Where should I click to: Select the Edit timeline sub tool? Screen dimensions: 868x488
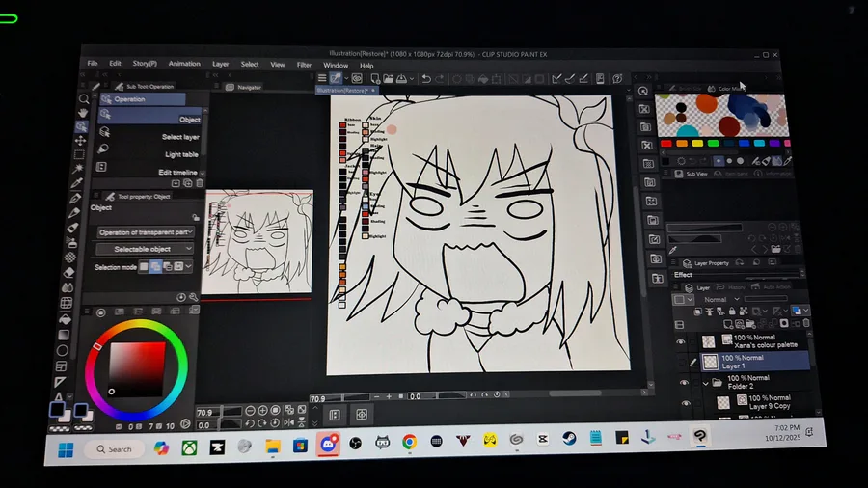(x=149, y=169)
